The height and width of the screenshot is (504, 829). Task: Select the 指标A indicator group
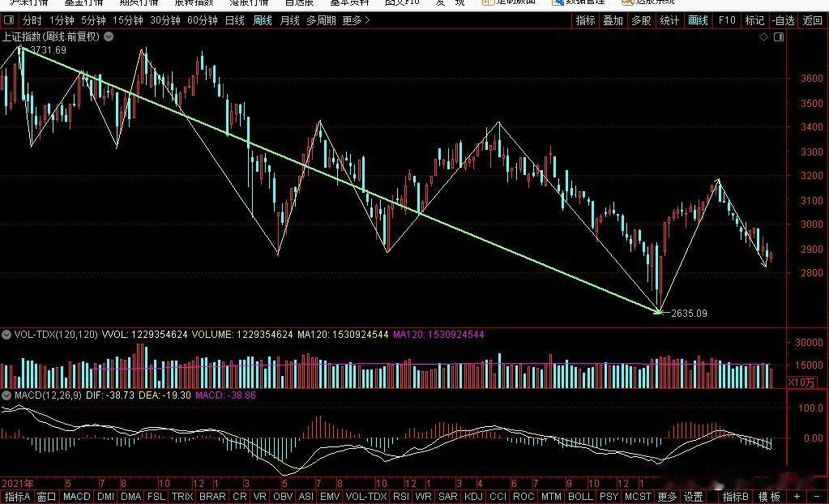pos(17,497)
